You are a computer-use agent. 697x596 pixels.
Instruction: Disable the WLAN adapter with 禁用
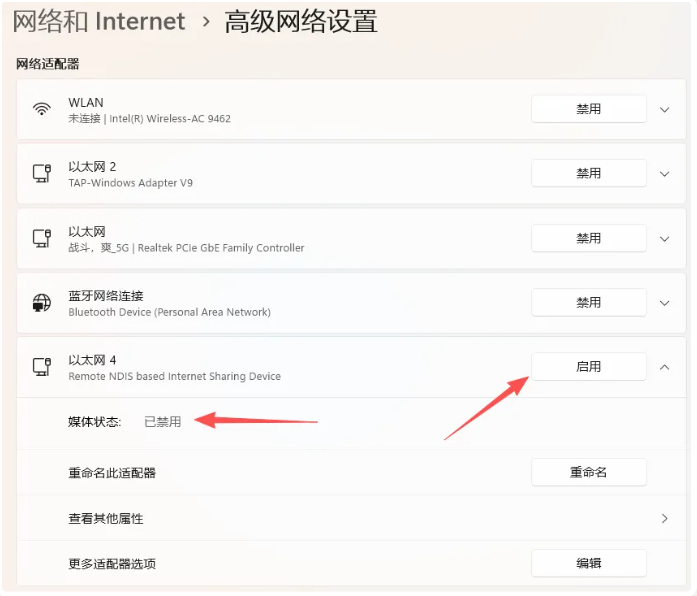(x=589, y=109)
